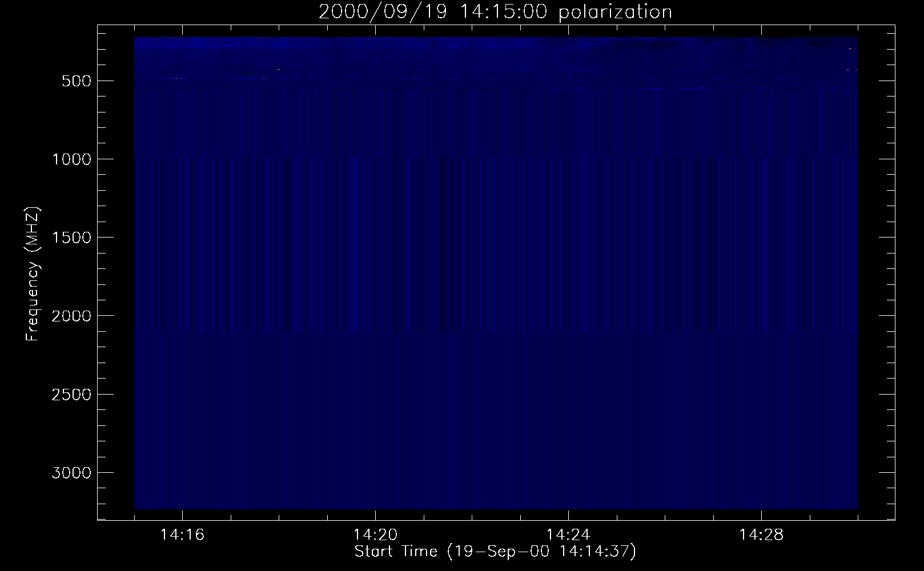This screenshot has width=924, height=571.
Task: Click the 14:20 time tick label
Action: tap(375, 535)
